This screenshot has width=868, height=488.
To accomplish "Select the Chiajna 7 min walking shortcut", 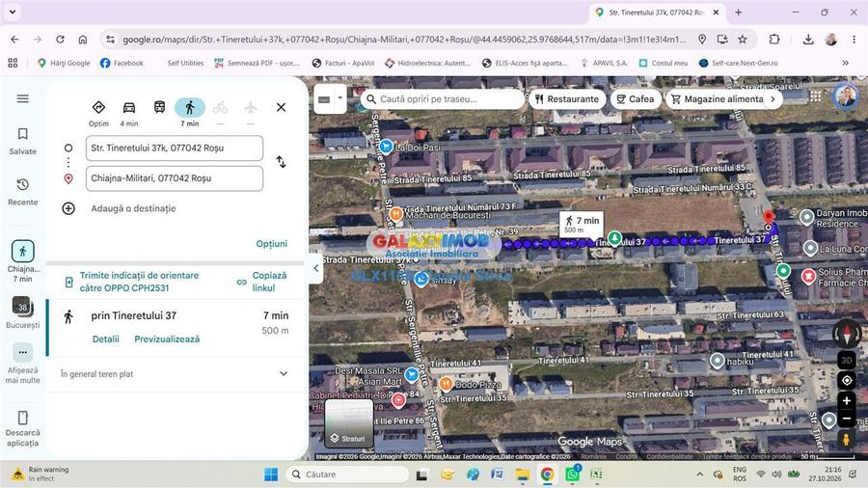I will tap(23, 260).
